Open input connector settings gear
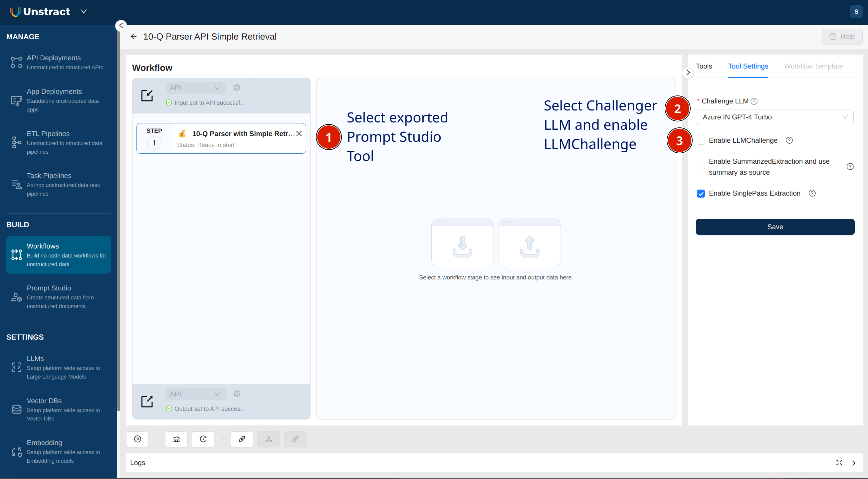The width and height of the screenshot is (868, 479). 237,87
